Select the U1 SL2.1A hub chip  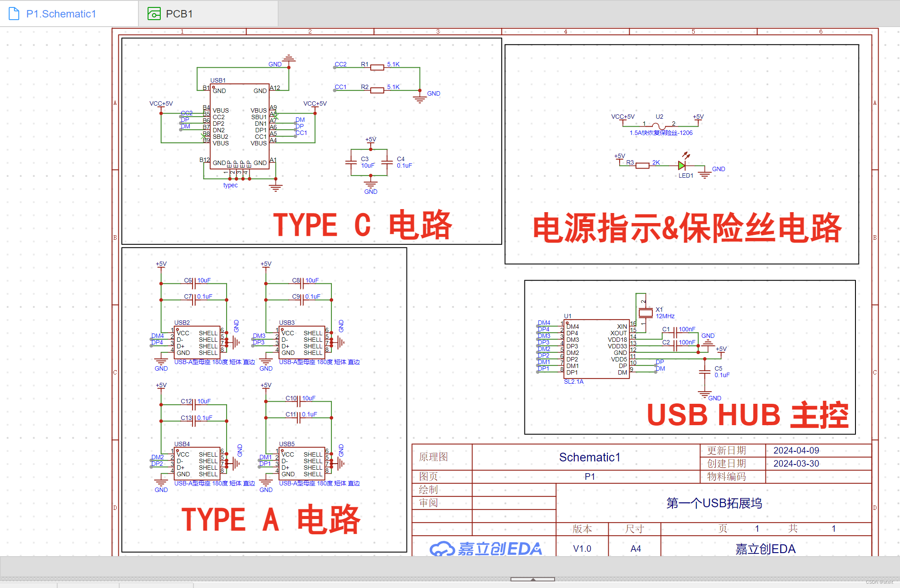597,349
